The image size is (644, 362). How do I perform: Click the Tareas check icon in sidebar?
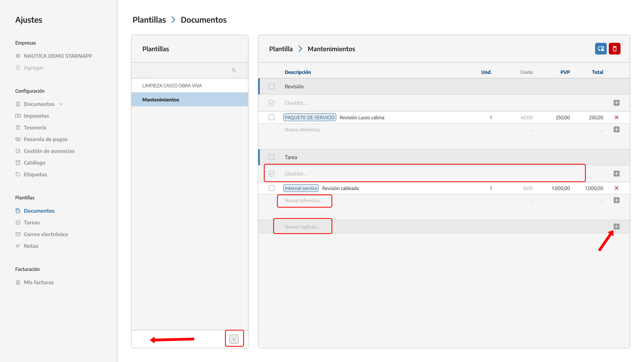click(18, 222)
